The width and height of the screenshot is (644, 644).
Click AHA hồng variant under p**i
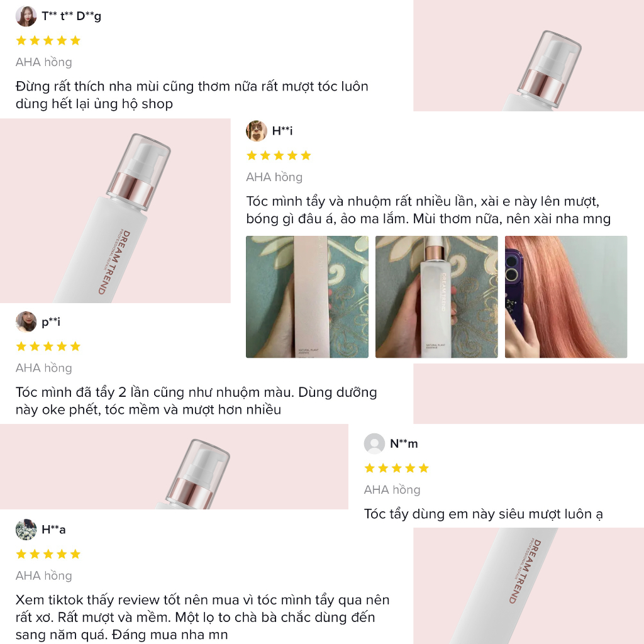pos(44,368)
